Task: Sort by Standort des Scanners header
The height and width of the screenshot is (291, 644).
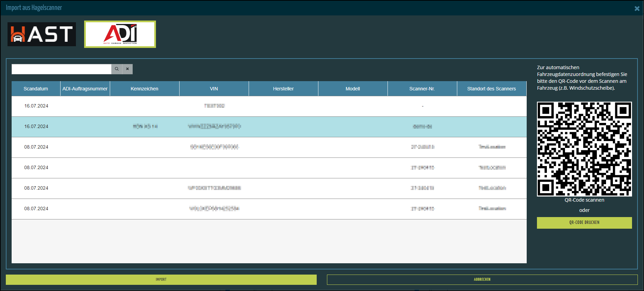Action: 491,89
